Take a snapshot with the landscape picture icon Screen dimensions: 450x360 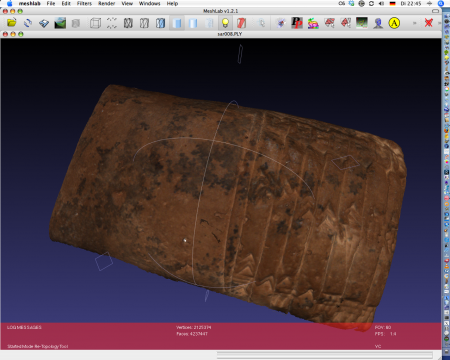pos(60,23)
